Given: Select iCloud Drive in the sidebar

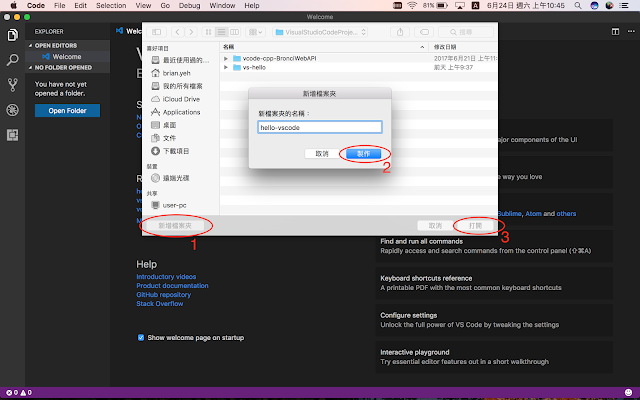Looking at the screenshot, I should pos(181,99).
